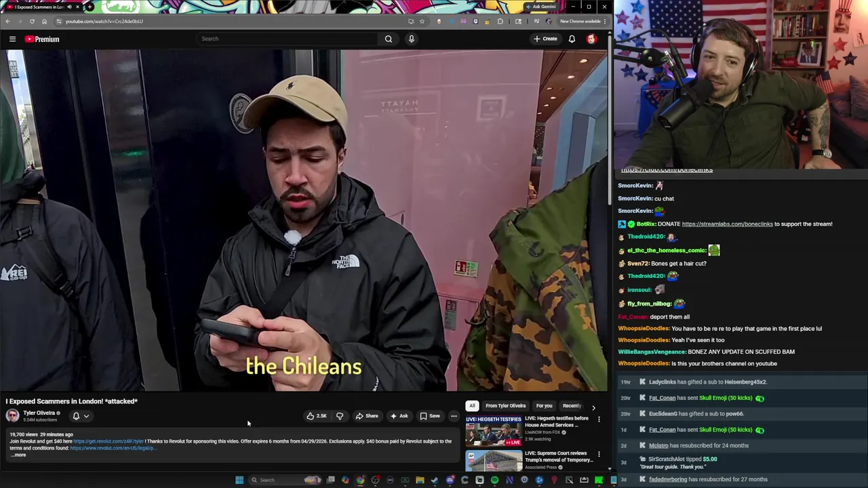Select the Recently chip
This screenshot has height=488, width=868.
pyautogui.click(x=572, y=406)
